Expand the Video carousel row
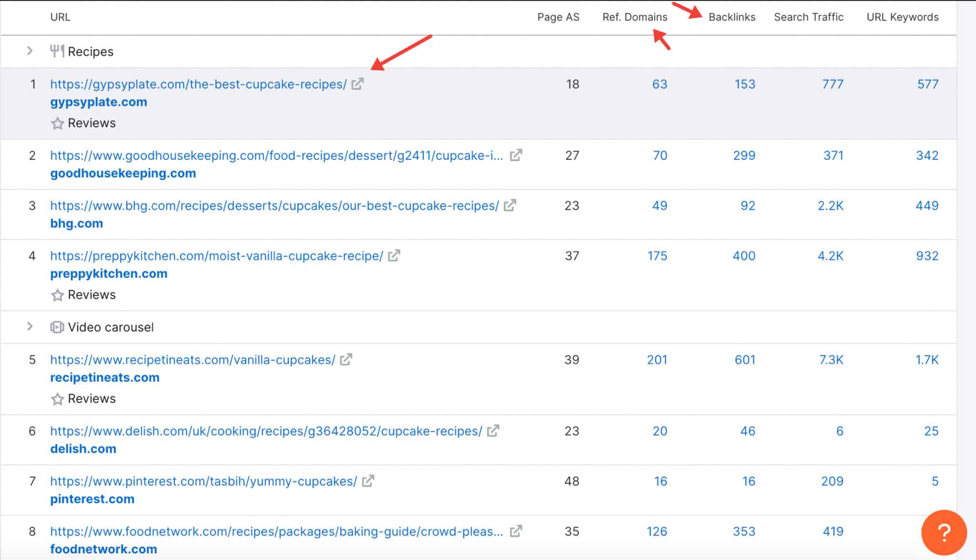Screen dimensions: 976x560 coord(30,326)
